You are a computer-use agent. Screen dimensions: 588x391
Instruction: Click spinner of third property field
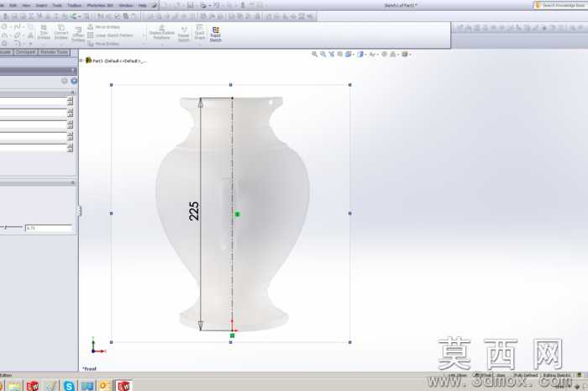point(70,124)
